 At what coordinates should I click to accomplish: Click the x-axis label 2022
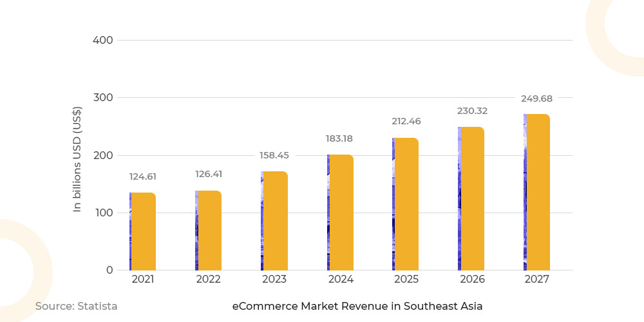click(x=208, y=279)
